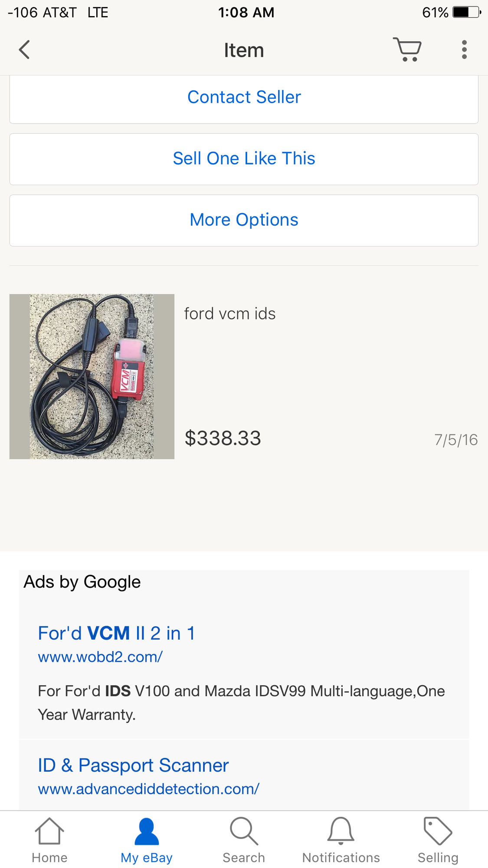Tap the Notifications bell icon
488x868 pixels.
[341, 831]
